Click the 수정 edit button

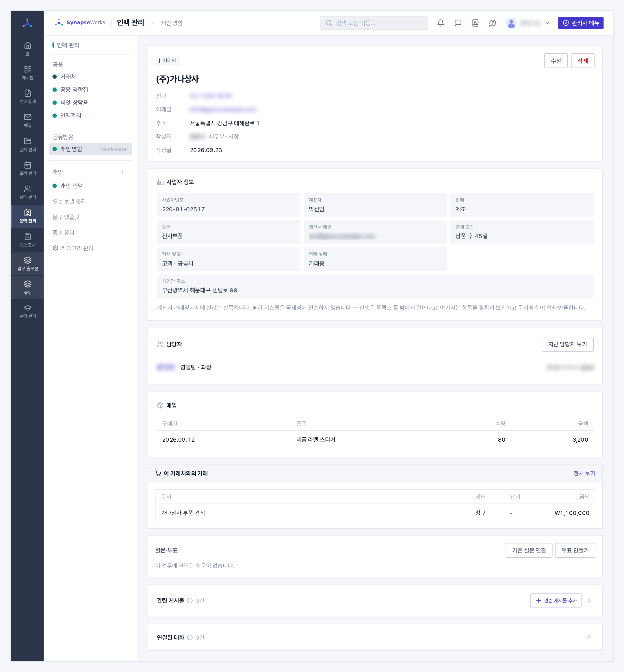click(x=556, y=61)
